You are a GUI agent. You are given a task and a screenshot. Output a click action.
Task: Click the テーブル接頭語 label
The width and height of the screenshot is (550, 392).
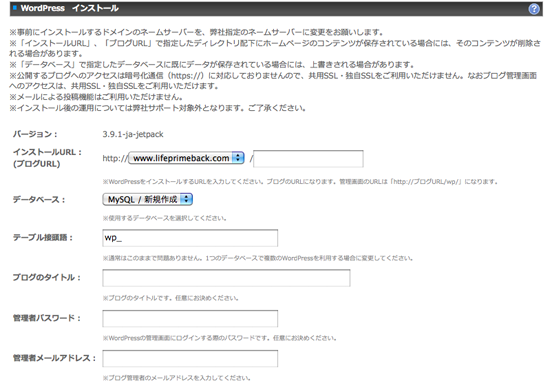pyautogui.click(x=43, y=238)
